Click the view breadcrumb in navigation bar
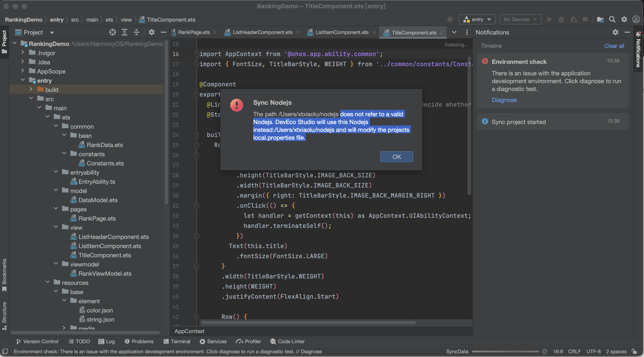644x357 pixels. (x=126, y=20)
